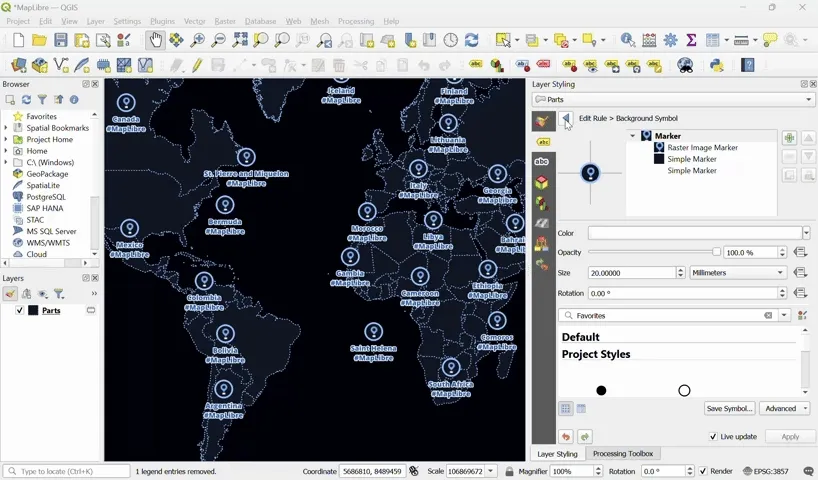Click the Zoom Out magnifier tool
The image size is (818, 480).
coord(219,40)
